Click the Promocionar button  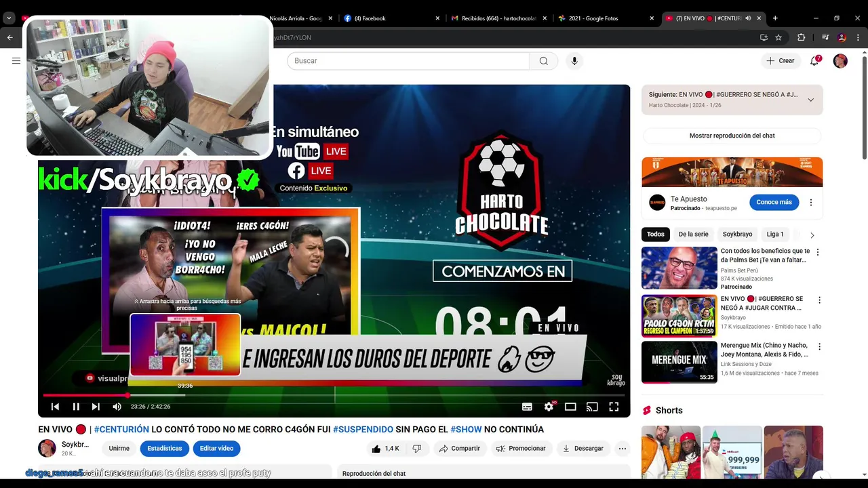point(521,449)
